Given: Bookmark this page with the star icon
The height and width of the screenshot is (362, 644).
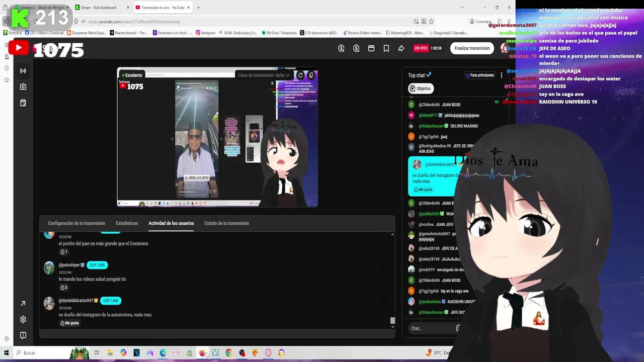Looking at the screenshot, I should coord(431,22).
